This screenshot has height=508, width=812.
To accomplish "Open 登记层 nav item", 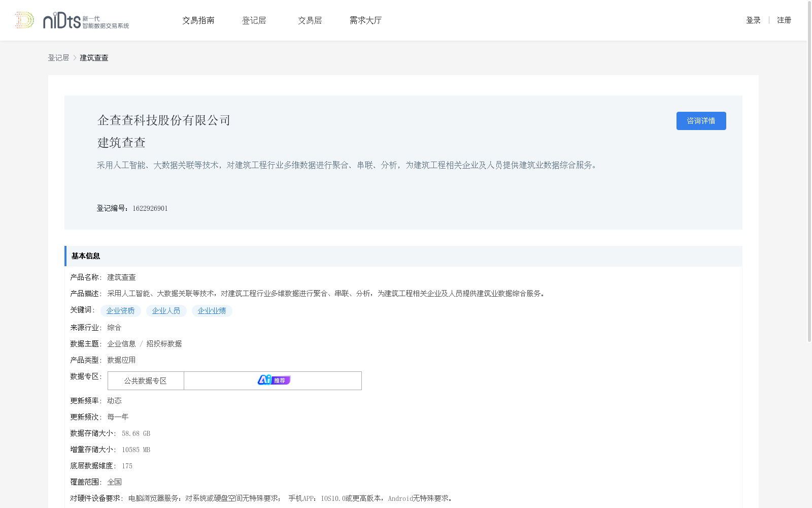I will coord(254,20).
